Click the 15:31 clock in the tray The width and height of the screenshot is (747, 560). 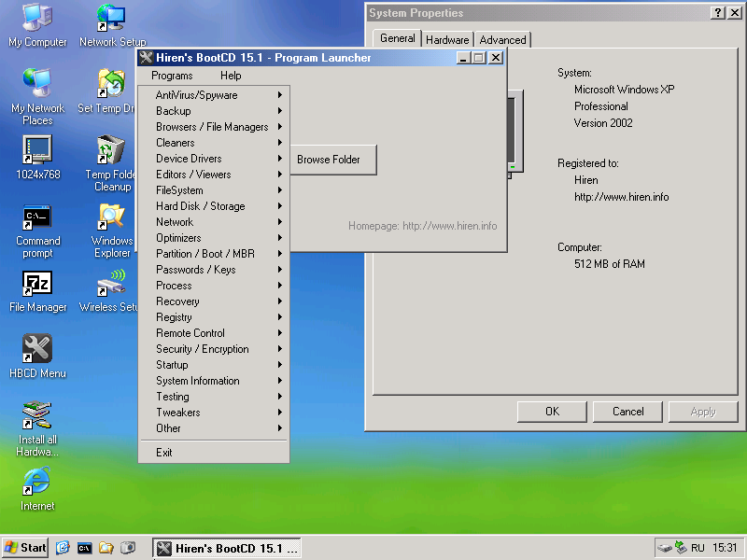tap(725, 548)
